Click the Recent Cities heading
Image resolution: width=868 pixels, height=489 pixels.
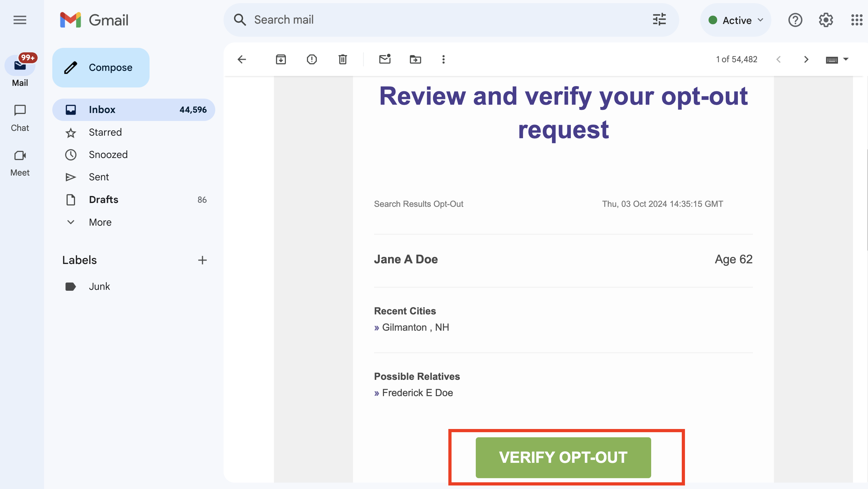(405, 311)
